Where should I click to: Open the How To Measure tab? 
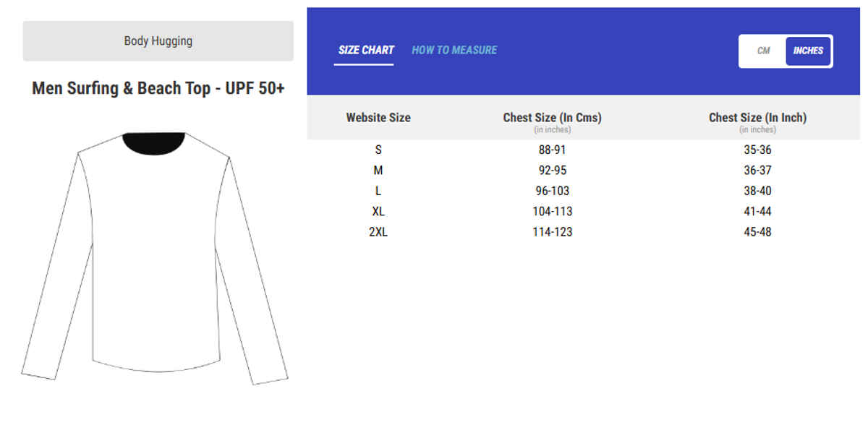coord(454,50)
